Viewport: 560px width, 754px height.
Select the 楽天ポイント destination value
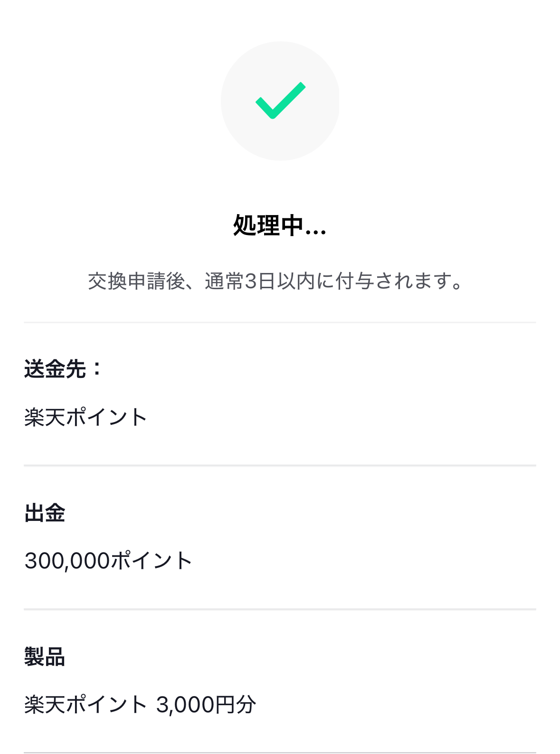(85, 417)
